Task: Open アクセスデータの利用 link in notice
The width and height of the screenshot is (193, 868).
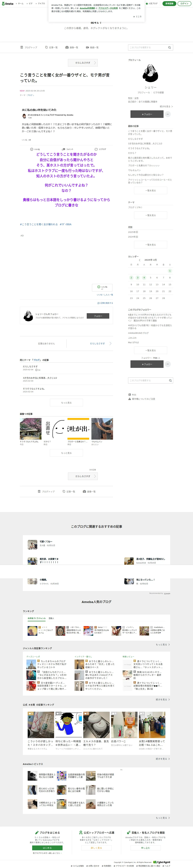Action: [108, 8]
